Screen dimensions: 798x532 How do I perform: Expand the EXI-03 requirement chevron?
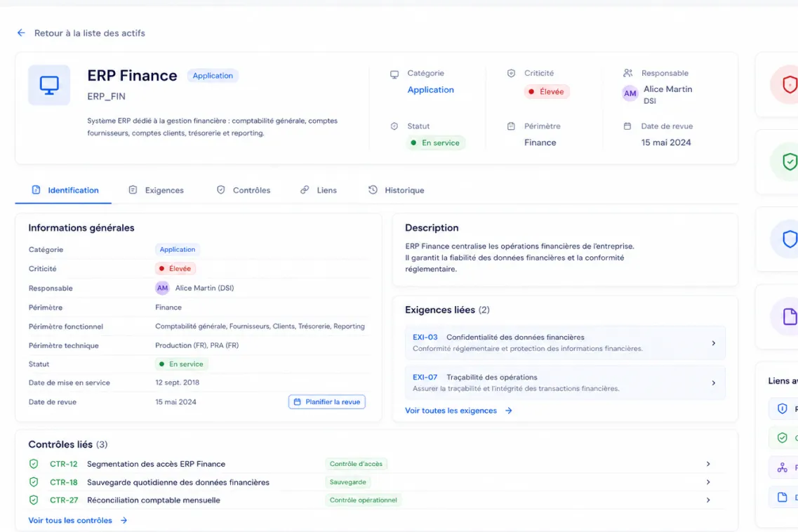(714, 343)
